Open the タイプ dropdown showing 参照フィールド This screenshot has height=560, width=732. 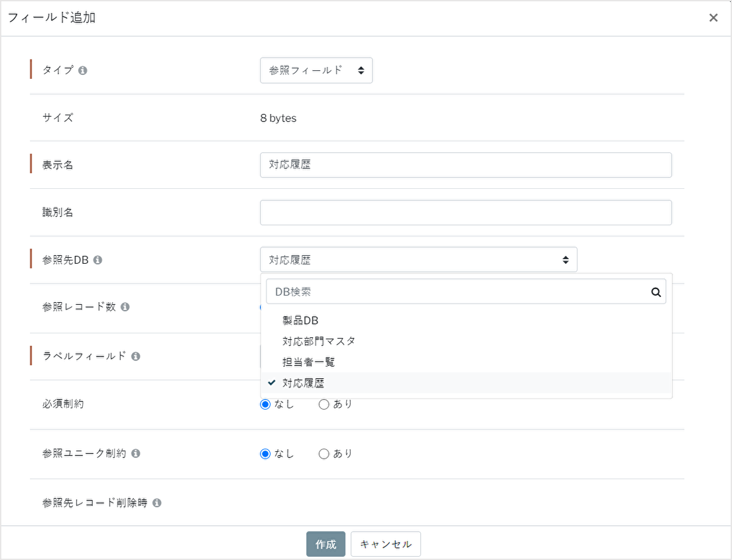(316, 70)
